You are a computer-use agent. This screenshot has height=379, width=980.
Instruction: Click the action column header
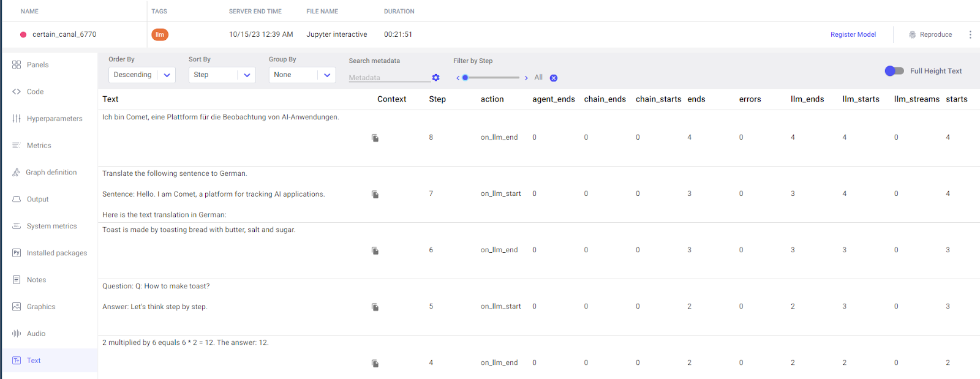pos(492,99)
